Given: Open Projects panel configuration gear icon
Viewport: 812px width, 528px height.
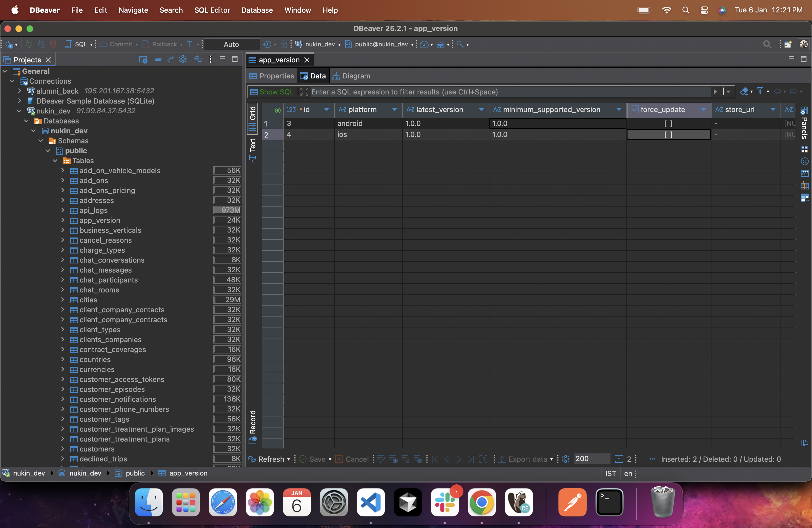Looking at the screenshot, I should coord(183,59).
